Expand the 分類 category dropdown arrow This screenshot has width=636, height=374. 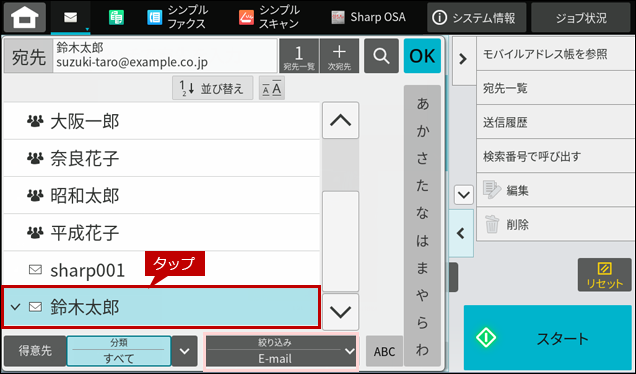pos(185,351)
